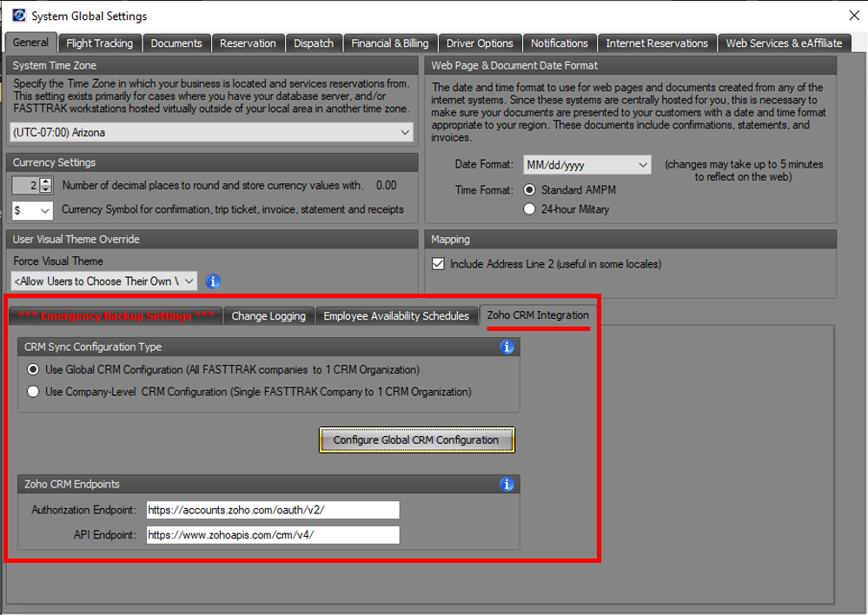Click the Mapping section header
868x615 pixels.
coord(631,239)
